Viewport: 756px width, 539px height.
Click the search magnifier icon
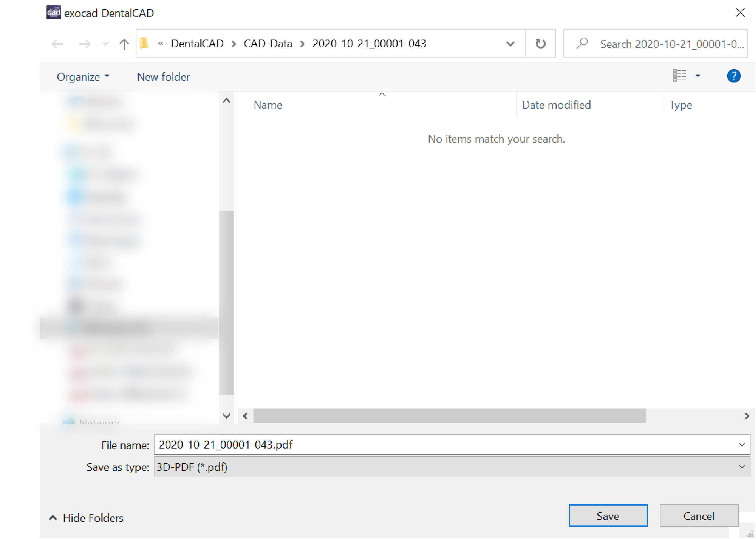coord(582,43)
